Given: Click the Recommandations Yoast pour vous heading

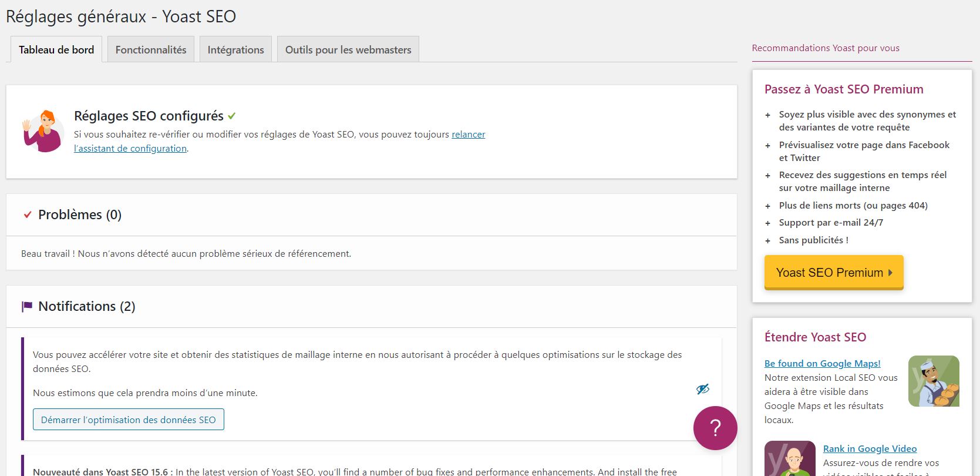Looking at the screenshot, I should coord(826,48).
